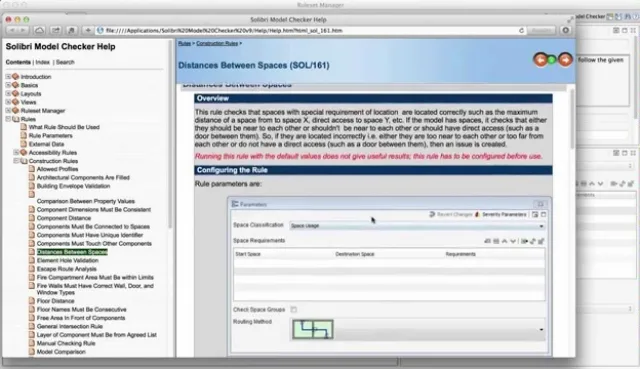Click the Destination Space column header
The width and height of the screenshot is (640, 369).
point(355,254)
